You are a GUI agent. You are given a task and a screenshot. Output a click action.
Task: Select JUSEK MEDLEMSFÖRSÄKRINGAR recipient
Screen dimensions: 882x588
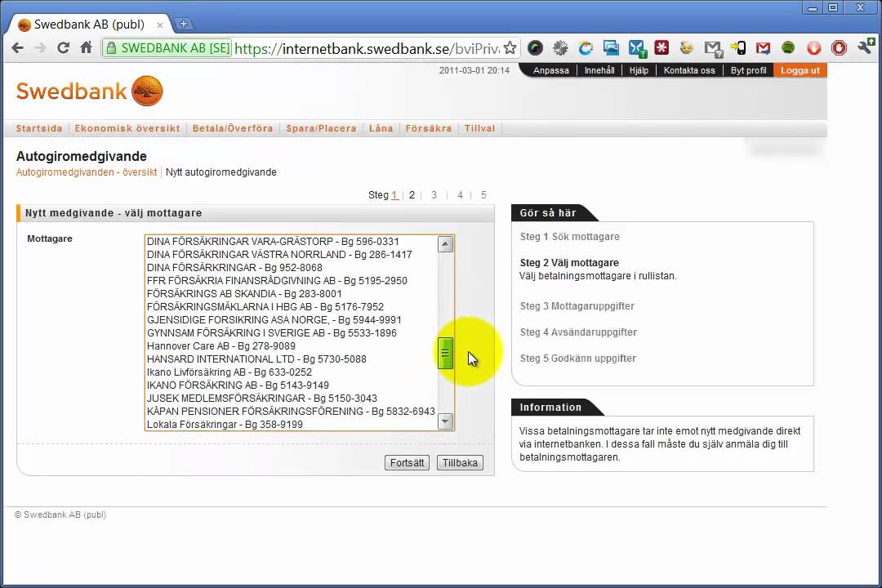291,399
